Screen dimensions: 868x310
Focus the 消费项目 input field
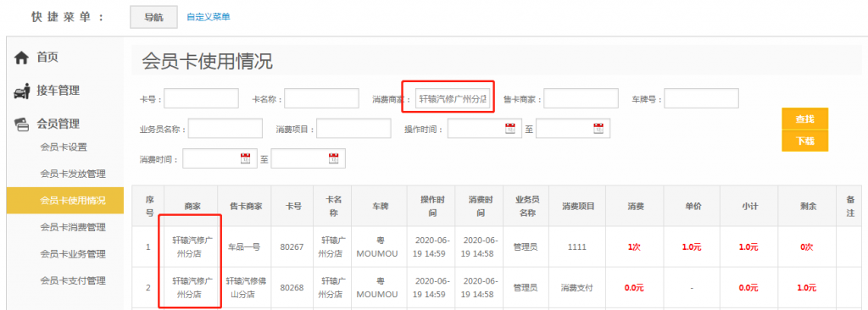(x=353, y=129)
